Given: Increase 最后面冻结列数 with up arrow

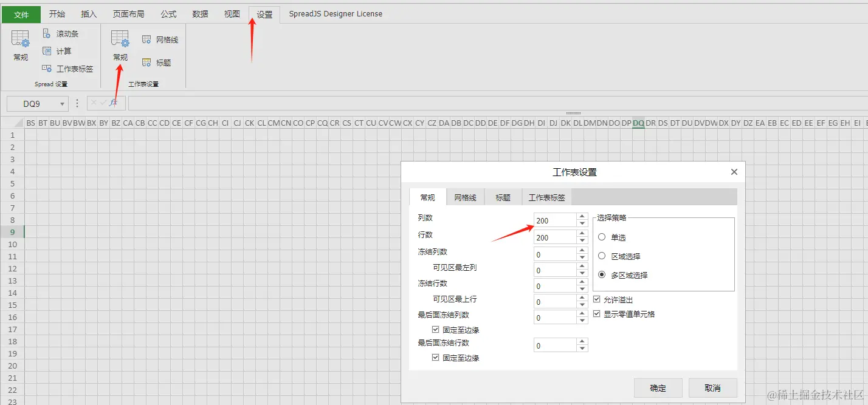Looking at the screenshot, I should click(x=582, y=314).
